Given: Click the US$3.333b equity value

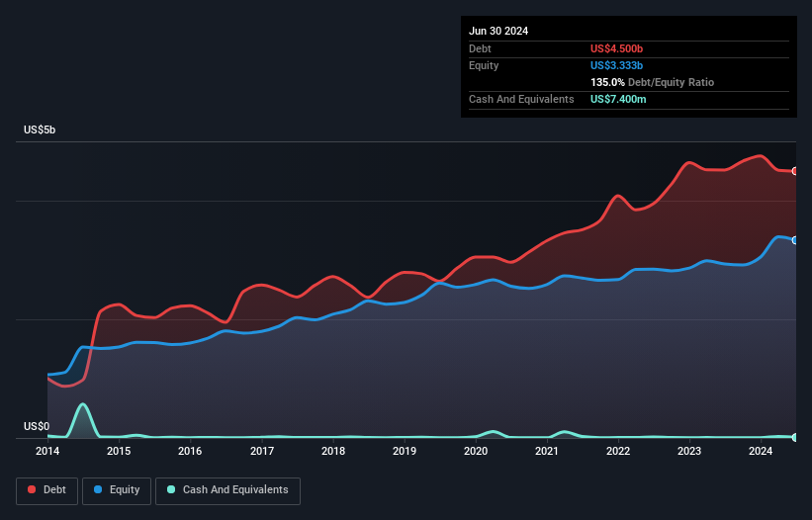Looking at the screenshot, I should tap(616, 65).
